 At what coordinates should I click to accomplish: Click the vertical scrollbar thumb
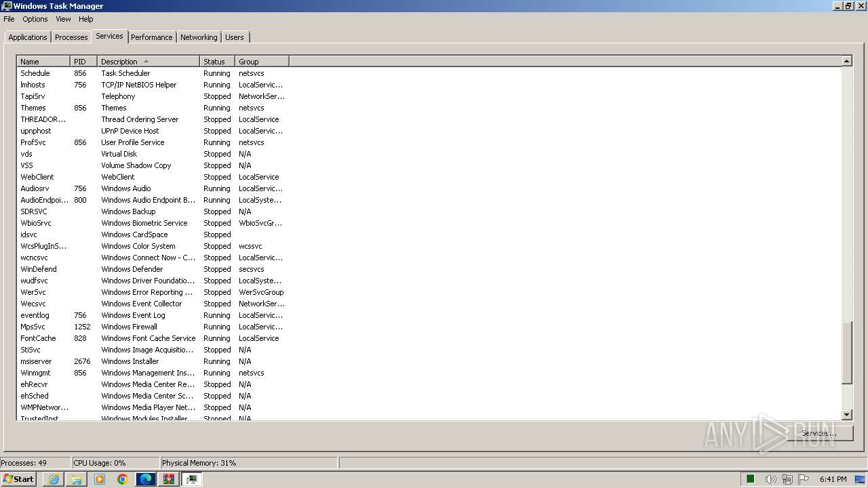[x=846, y=353]
